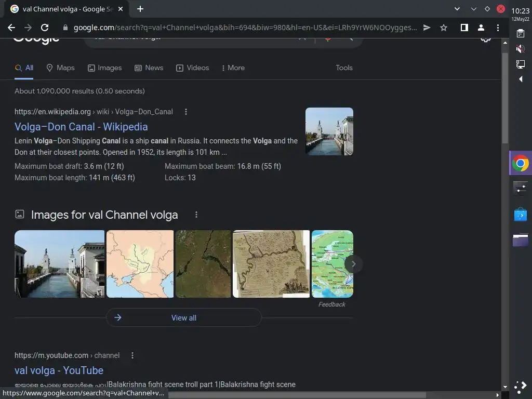
Task: Close the val Channel volga tab
Action: click(121, 9)
